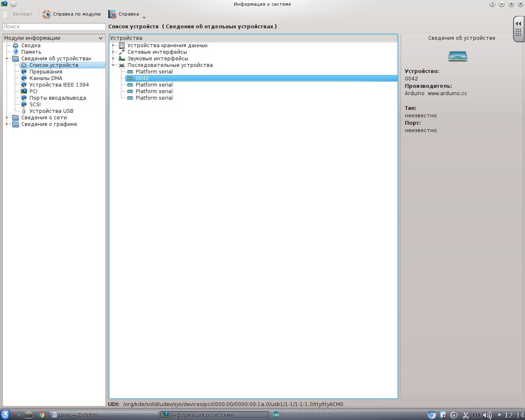525x420 pixels.
Task: Click the Устройства USB icon
Action: pyautogui.click(x=24, y=111)
